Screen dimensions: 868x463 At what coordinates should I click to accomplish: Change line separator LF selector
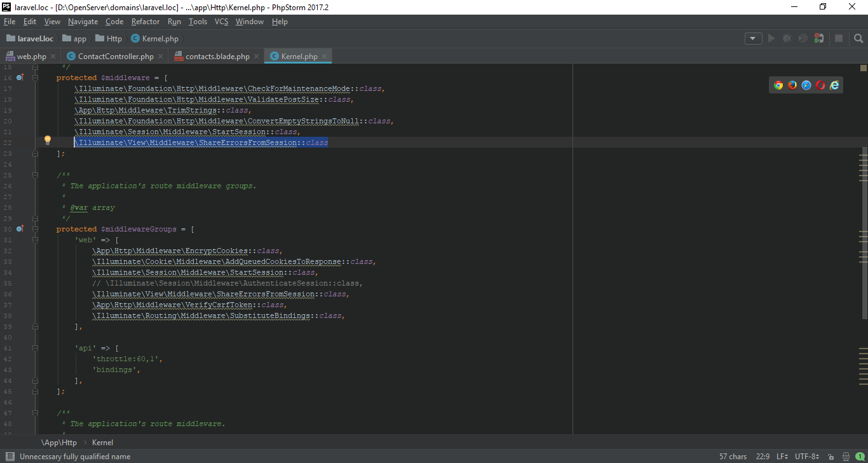click(782, 457)
